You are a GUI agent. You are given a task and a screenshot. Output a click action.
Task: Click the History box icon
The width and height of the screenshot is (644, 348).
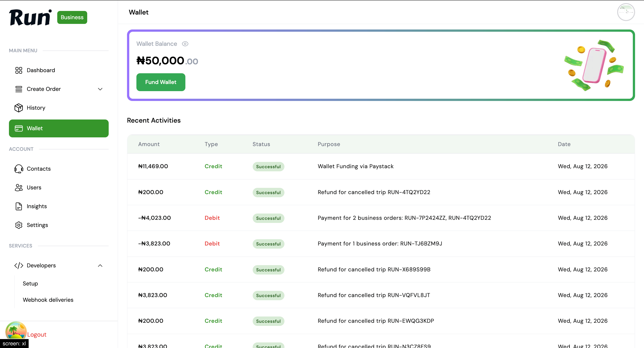[x=19, y=108]
